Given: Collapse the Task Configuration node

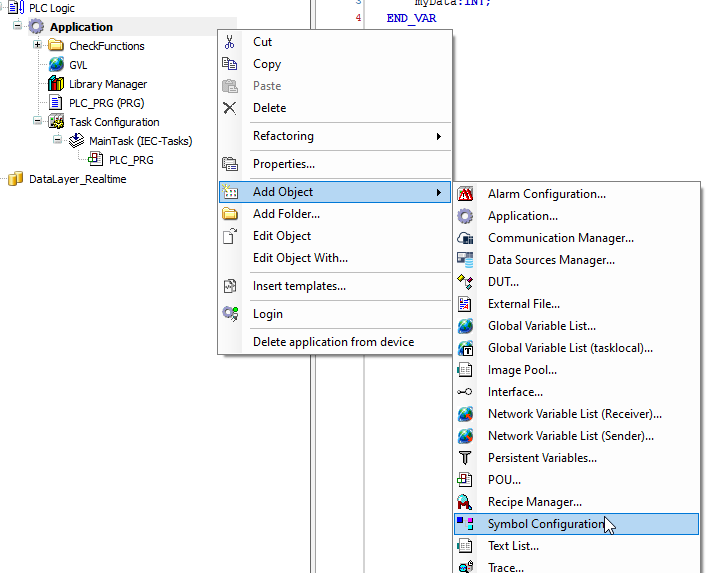Looking at the screenshot, I should [x=37, y=121].
